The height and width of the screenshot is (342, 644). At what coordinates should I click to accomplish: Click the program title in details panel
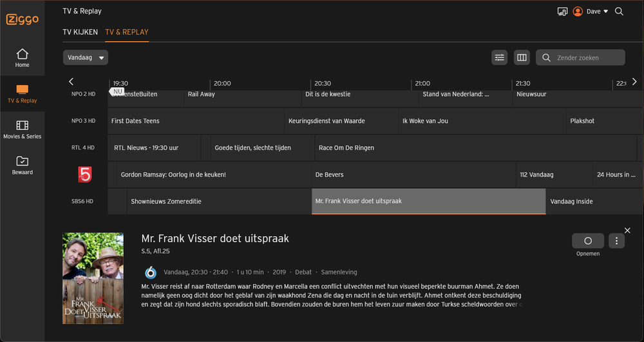click(215, 238)
